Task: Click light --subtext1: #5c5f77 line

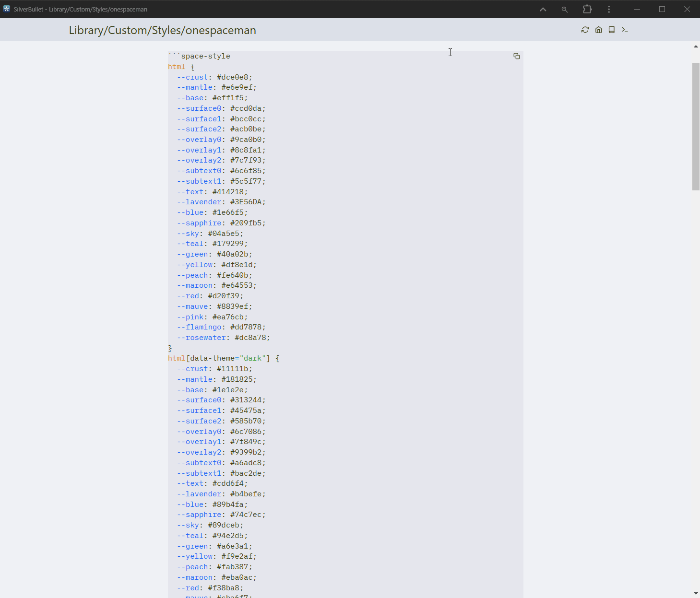Action: coord(221,181)
